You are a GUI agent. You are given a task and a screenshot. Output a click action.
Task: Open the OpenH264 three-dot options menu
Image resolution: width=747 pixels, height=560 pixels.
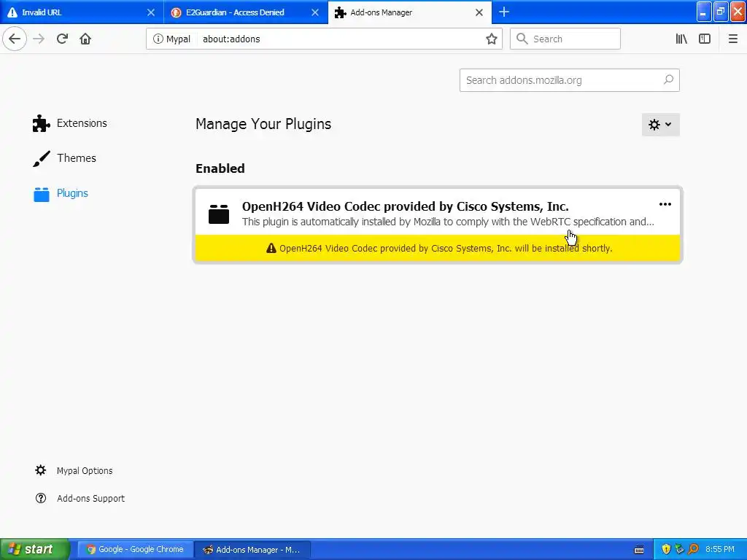pos(665,204)
